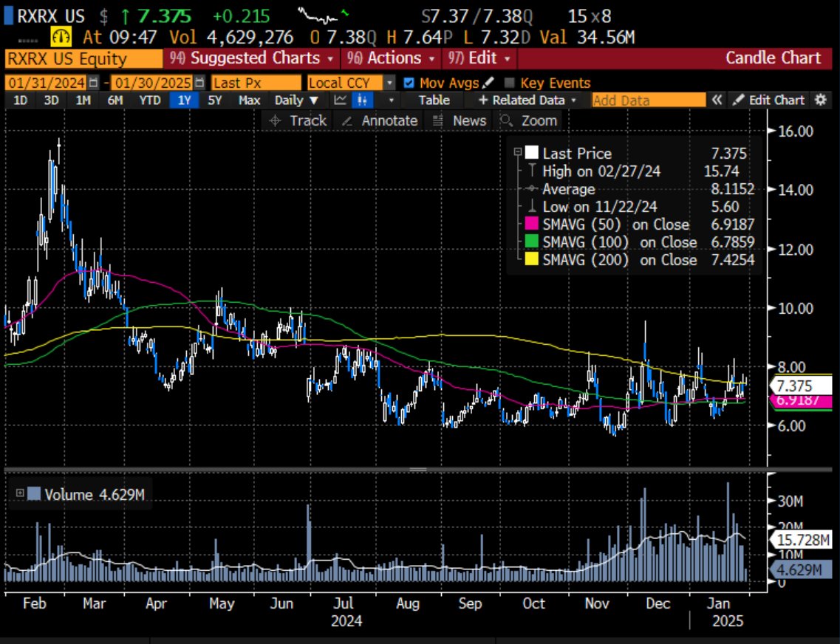Click the intraday sparkline mini chart

point(323,16)
